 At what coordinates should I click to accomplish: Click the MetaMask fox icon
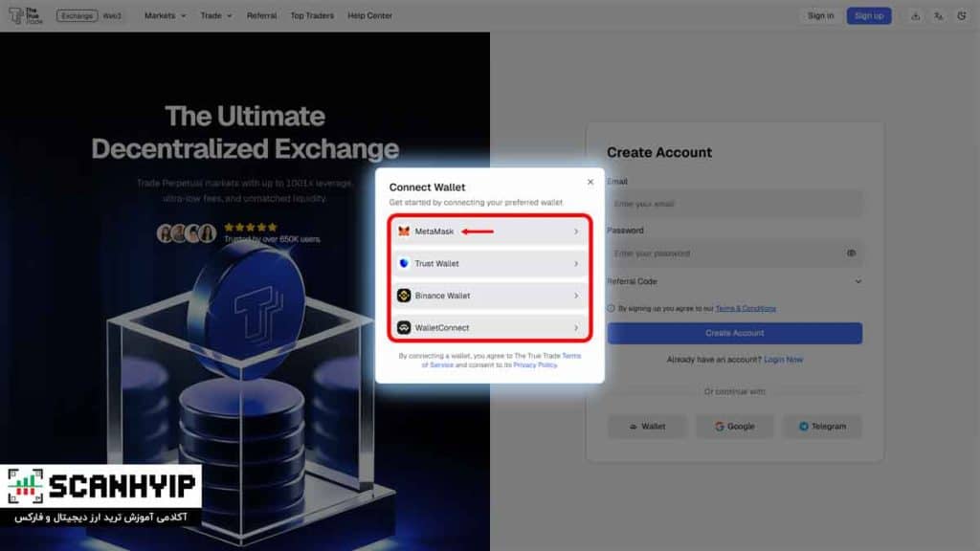(x=404, y=231)
